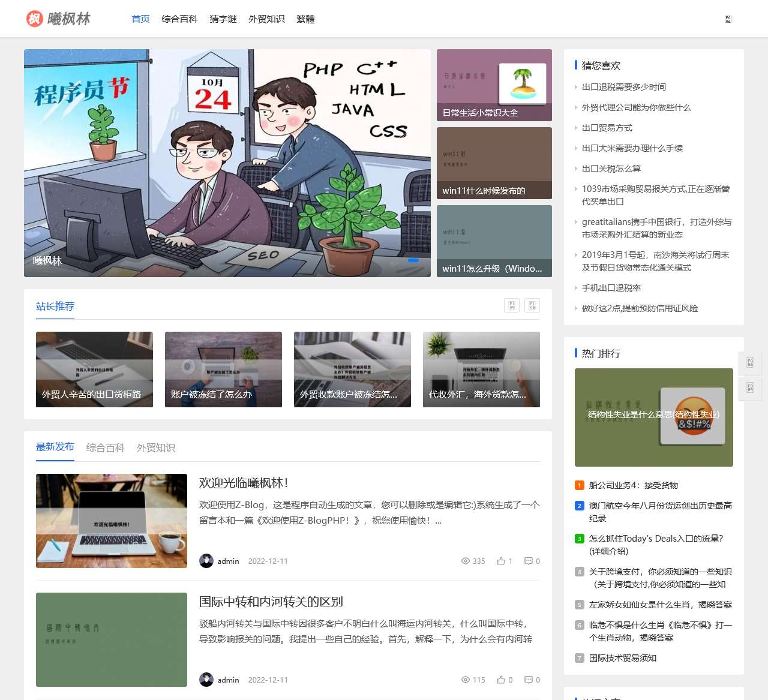Open the win11怎么升级 card
Viewport: 768px width, 700px height.
(x=494, y=241)
